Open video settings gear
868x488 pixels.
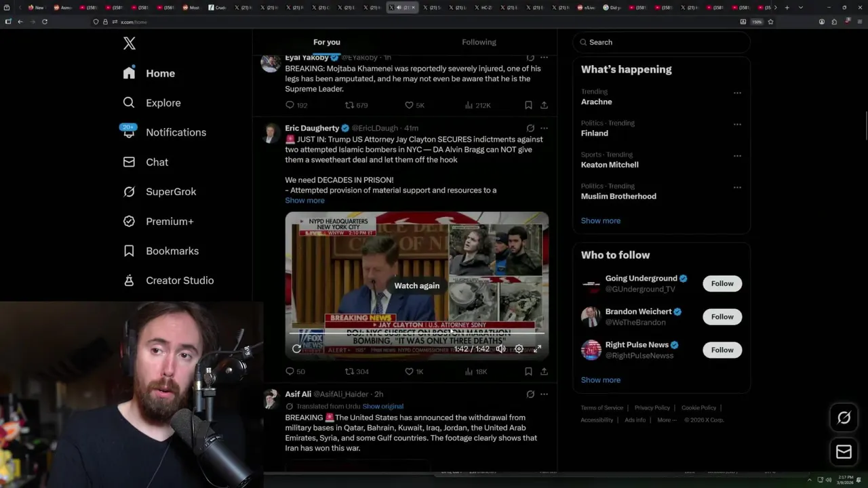pos(519,349)
